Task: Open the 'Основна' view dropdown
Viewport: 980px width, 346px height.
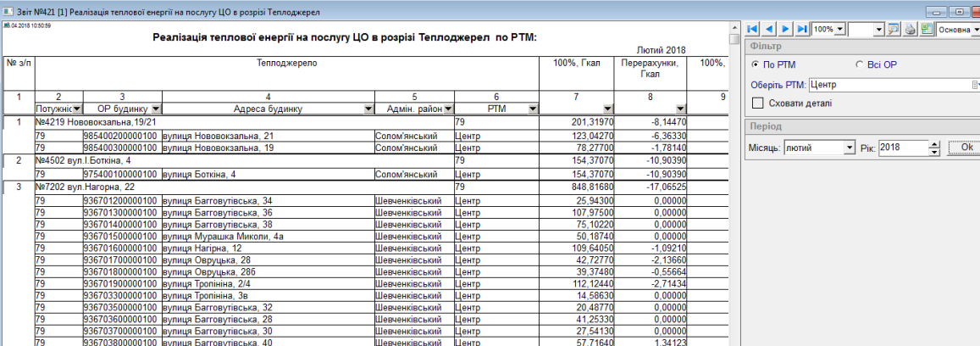Action: pos(976,29)
